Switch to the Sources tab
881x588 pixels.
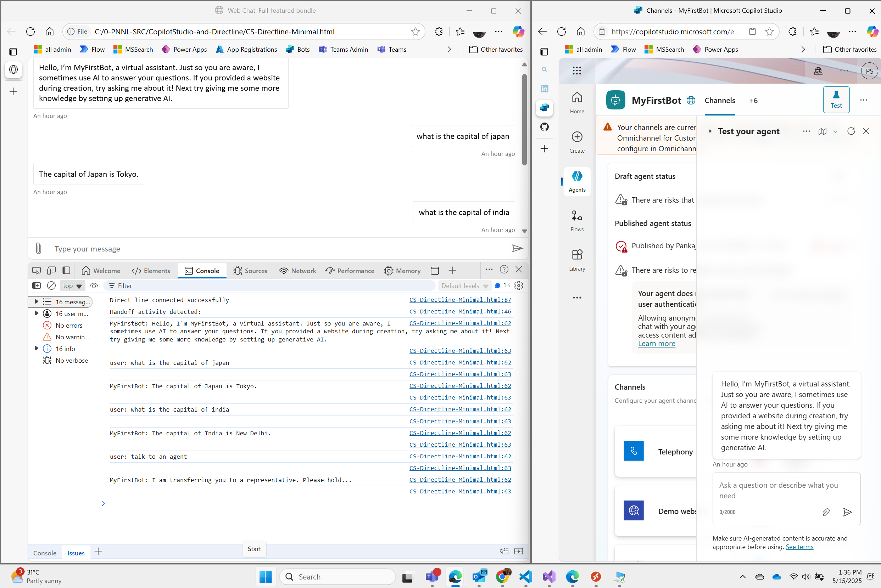point(250,270)
